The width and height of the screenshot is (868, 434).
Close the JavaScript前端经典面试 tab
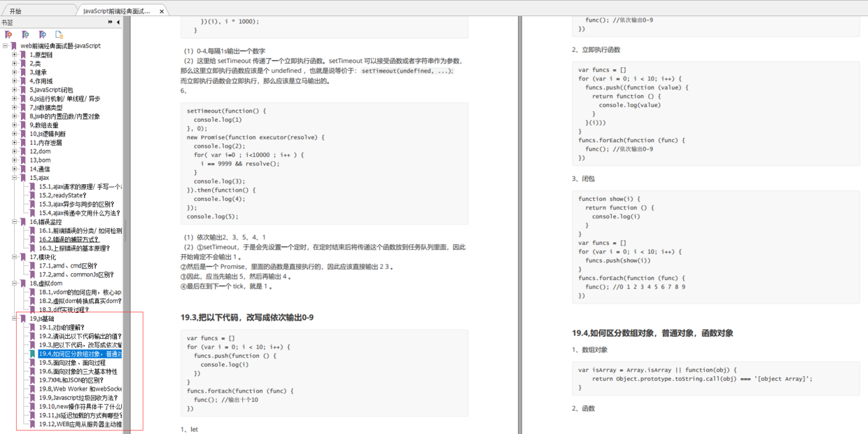point(162,11)
